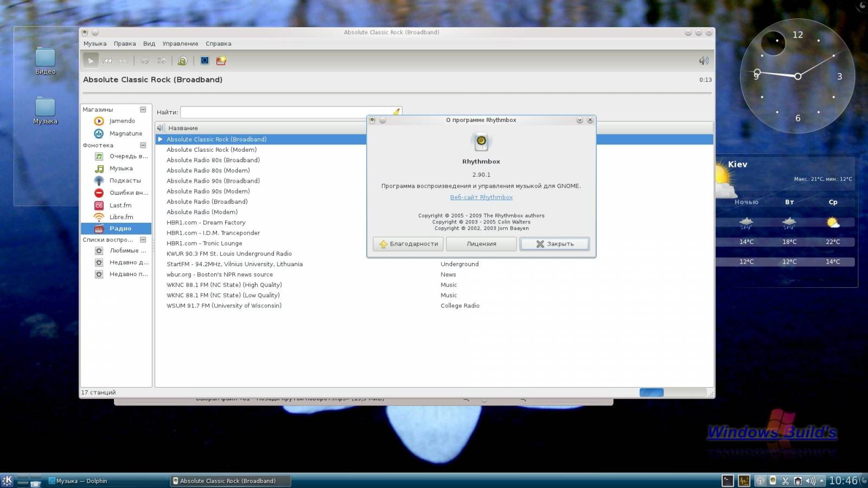Select Magnatune in the sidebar

coord(116,133)
